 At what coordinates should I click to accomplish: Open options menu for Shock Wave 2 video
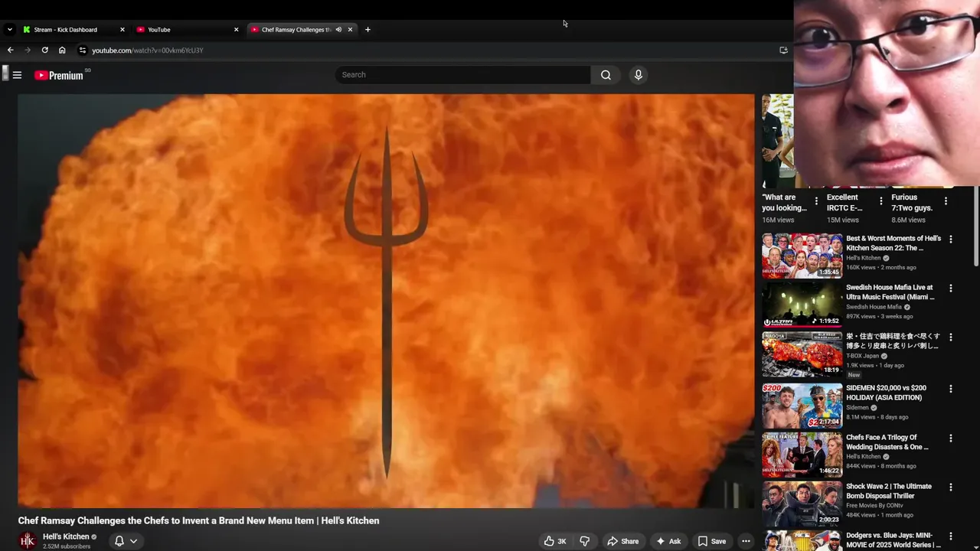pos(951,487)
